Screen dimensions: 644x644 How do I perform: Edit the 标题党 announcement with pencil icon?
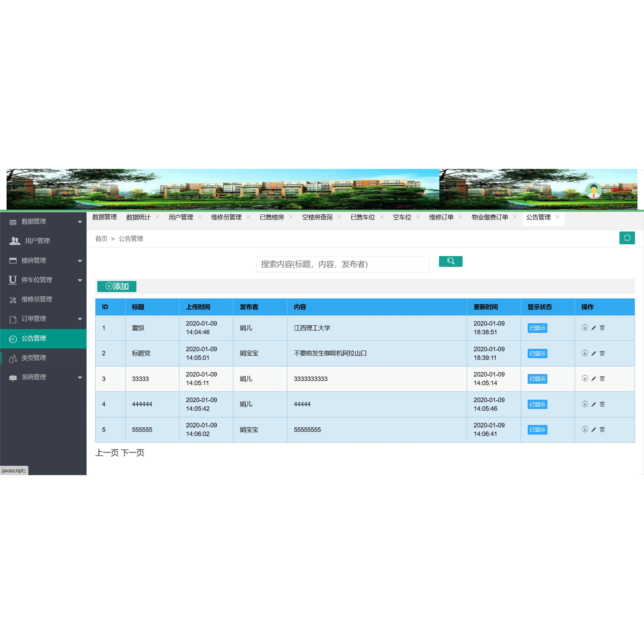(x=594, y=353)
